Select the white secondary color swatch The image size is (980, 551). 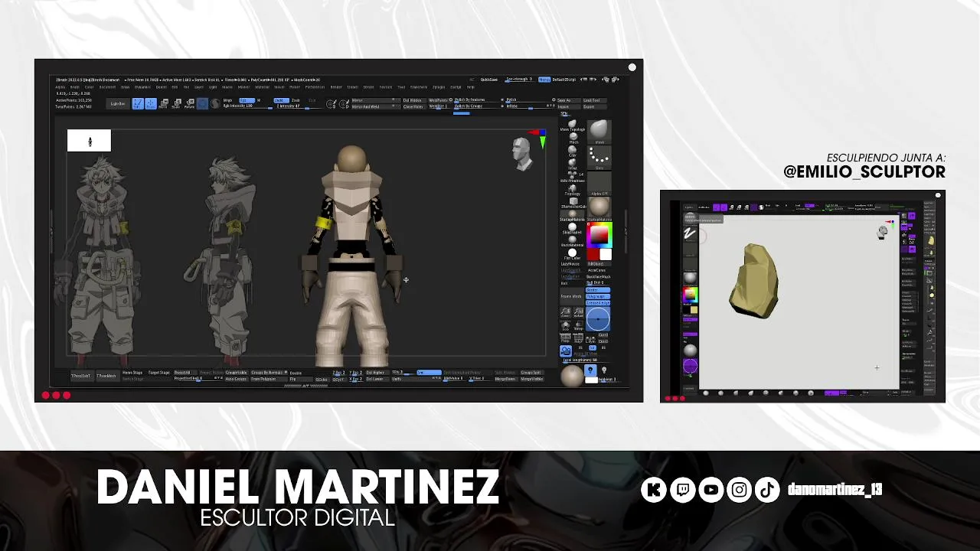tap(606, 254)
